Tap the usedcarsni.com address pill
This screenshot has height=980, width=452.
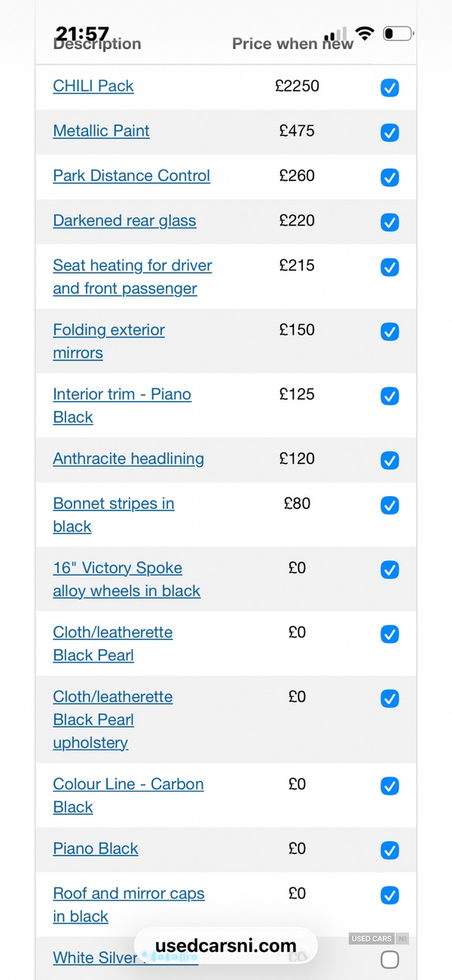point(226,946)
